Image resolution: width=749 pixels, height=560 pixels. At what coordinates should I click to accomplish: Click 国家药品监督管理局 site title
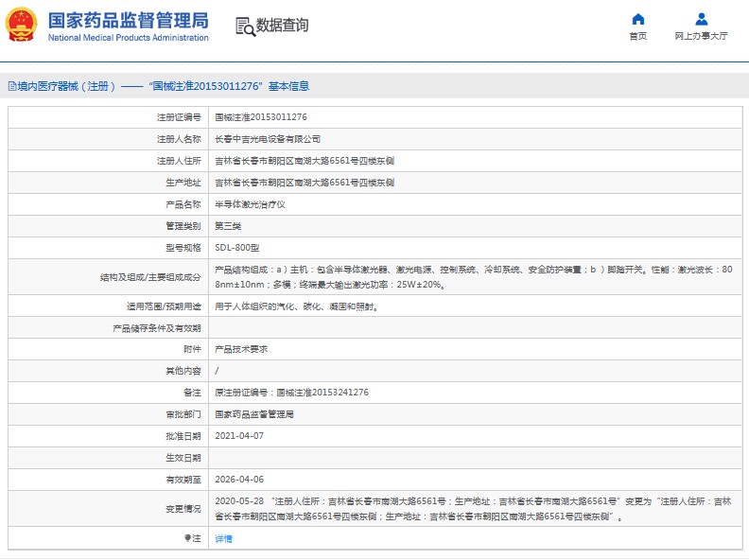pos(129,21)
